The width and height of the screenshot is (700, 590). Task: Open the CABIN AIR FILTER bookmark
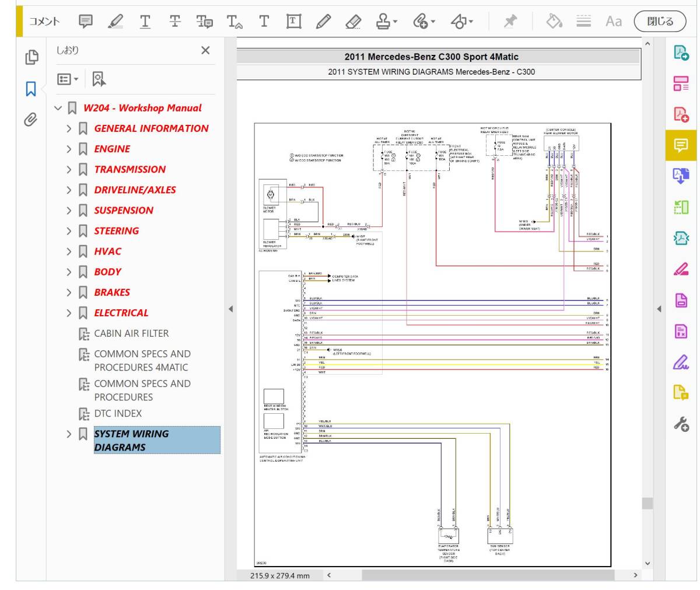tap(131, 333)
